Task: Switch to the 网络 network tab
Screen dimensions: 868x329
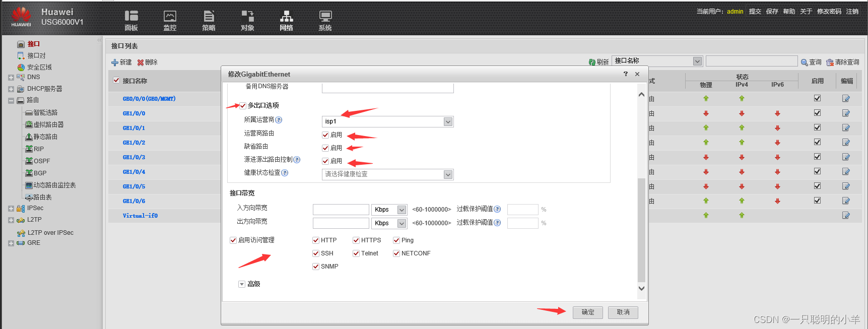Action: 286,21
